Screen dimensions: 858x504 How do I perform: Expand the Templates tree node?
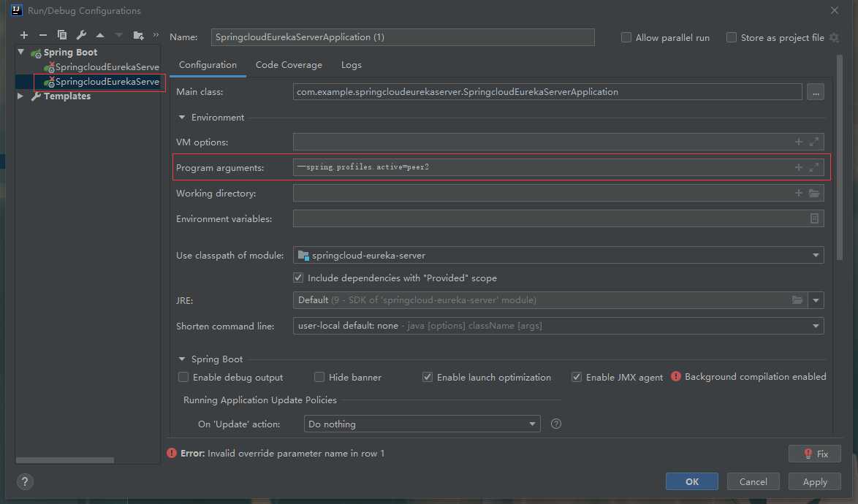point(20,96)
